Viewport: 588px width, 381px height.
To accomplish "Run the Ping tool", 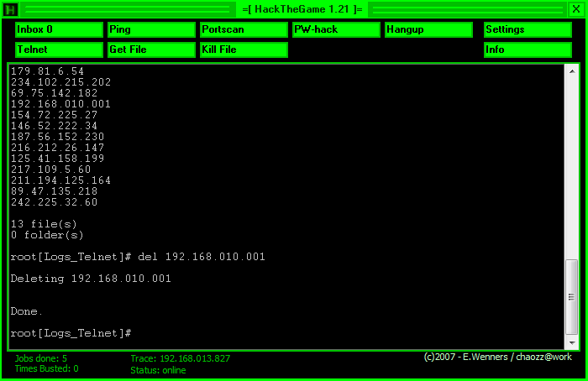I will (151, 29).
